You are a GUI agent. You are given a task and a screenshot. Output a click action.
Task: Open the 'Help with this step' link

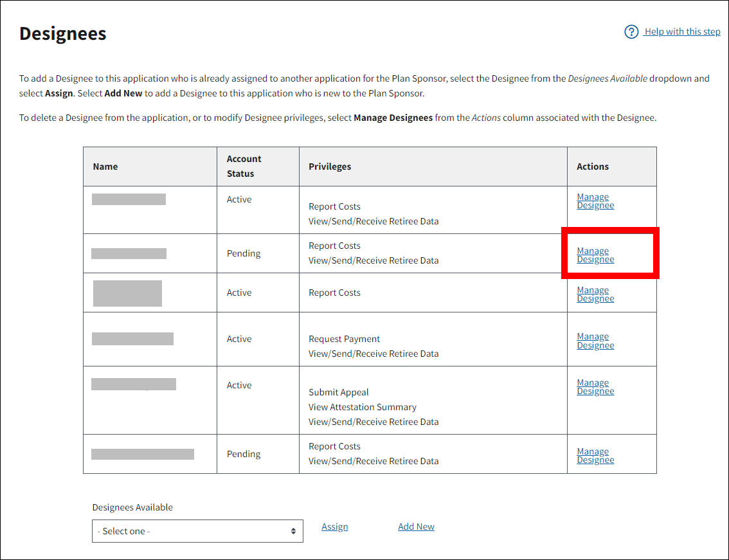coord(682,32)
